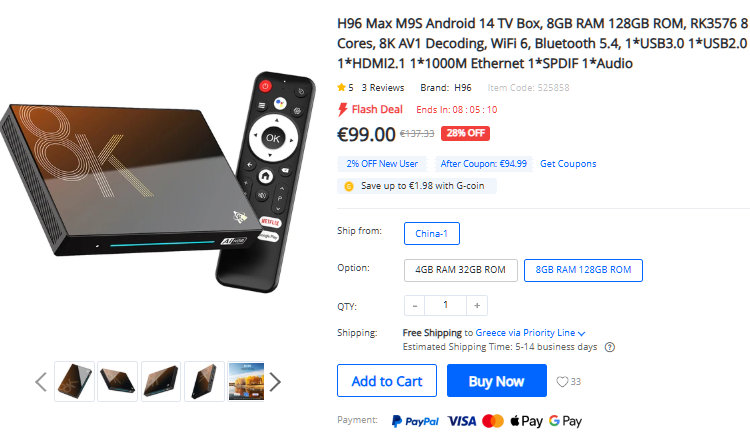The width and height of the screenshot is (750, 437).
Task: Increase quantity with the plus button
Action: point(477,306)
